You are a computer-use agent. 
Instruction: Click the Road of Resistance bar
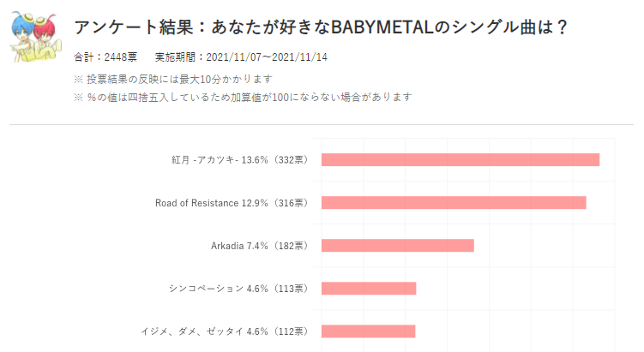coord(453,203)
